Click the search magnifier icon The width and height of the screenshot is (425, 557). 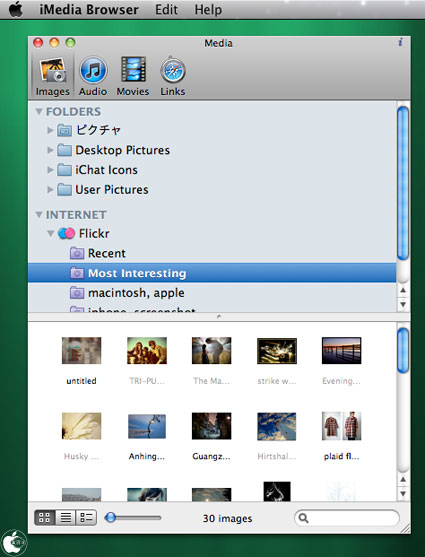(x=303, y=518)
